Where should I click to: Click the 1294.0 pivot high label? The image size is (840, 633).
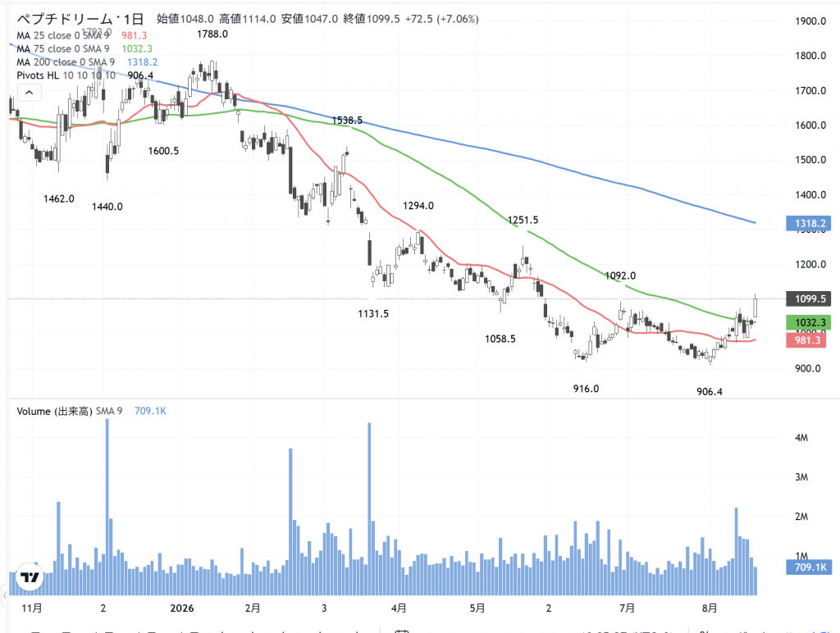coord(418,206)
